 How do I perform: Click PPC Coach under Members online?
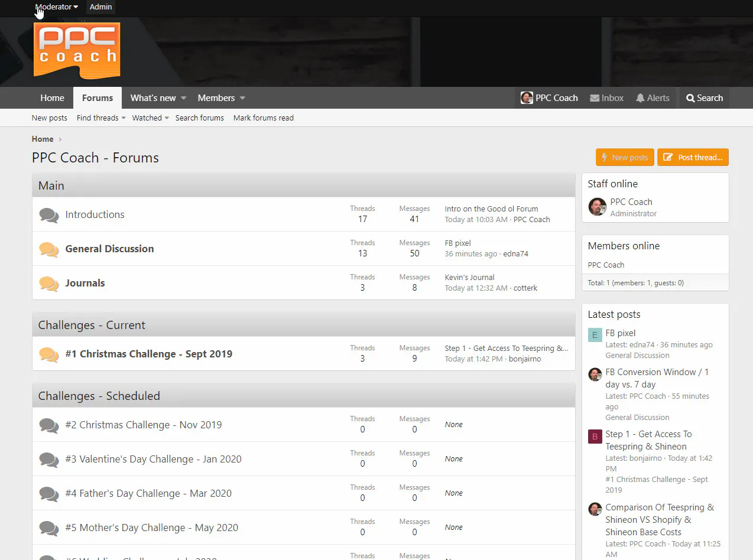click(x=606, y=265)
